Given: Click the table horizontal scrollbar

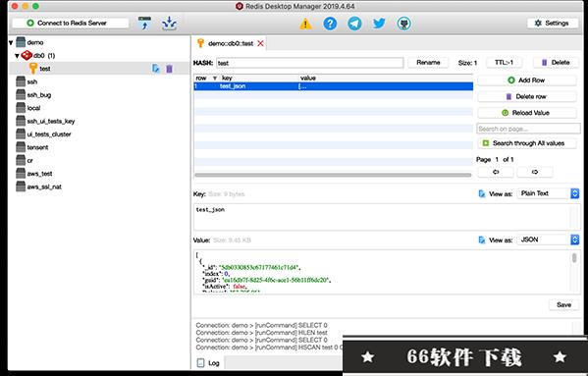Looking at the screenshot, I should click(333, 175).
